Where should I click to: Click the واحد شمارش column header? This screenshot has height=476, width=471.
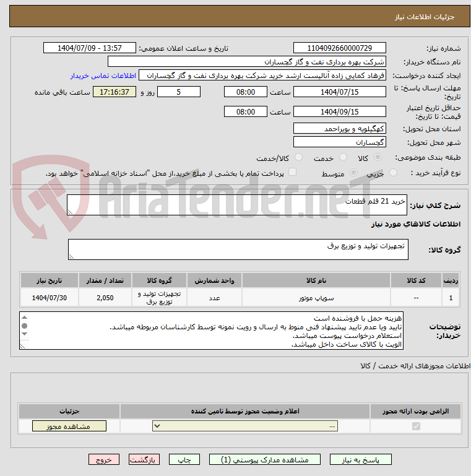tap(214, 280)
